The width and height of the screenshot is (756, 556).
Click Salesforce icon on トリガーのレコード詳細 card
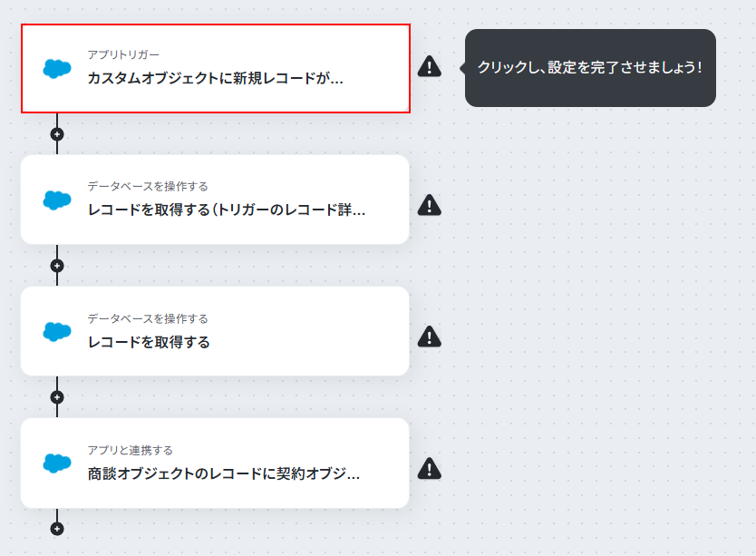(x=57, y=200)
